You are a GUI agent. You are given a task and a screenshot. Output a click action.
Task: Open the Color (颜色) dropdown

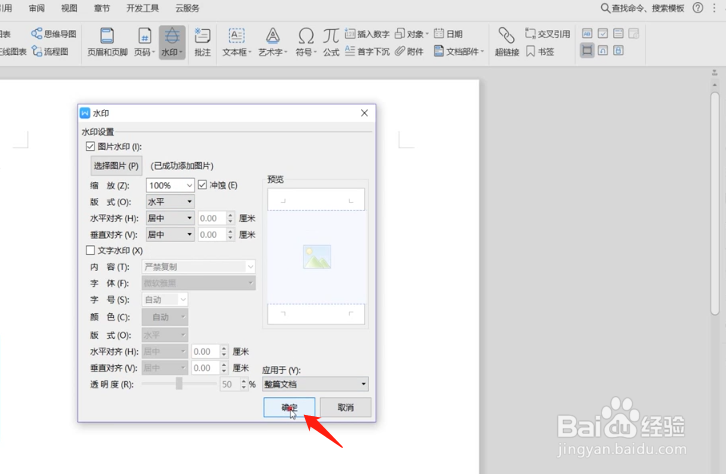[x=165, y=317]
